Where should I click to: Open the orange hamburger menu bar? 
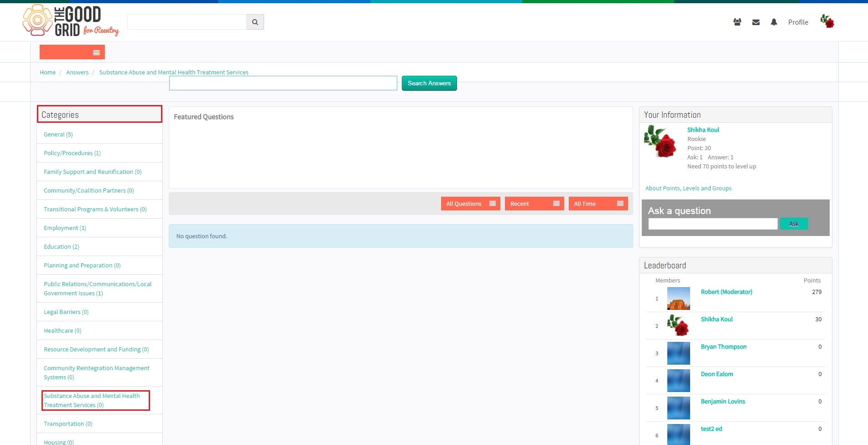click(72, 52)
